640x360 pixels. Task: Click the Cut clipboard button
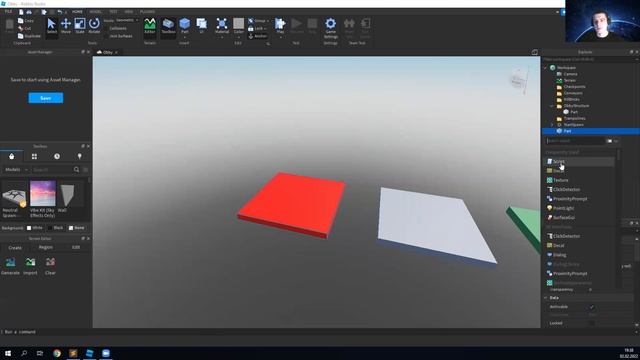coord(24,29)
